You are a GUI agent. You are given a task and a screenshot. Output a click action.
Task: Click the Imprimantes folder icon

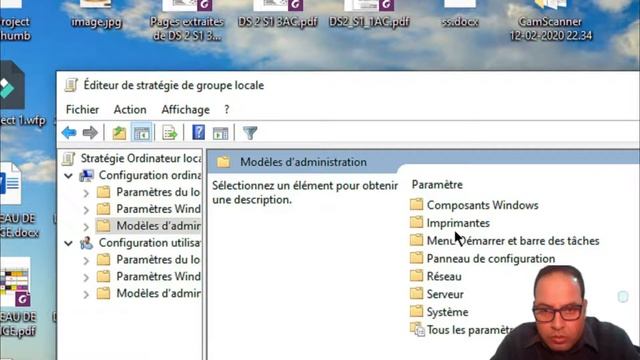pos(416,222)
